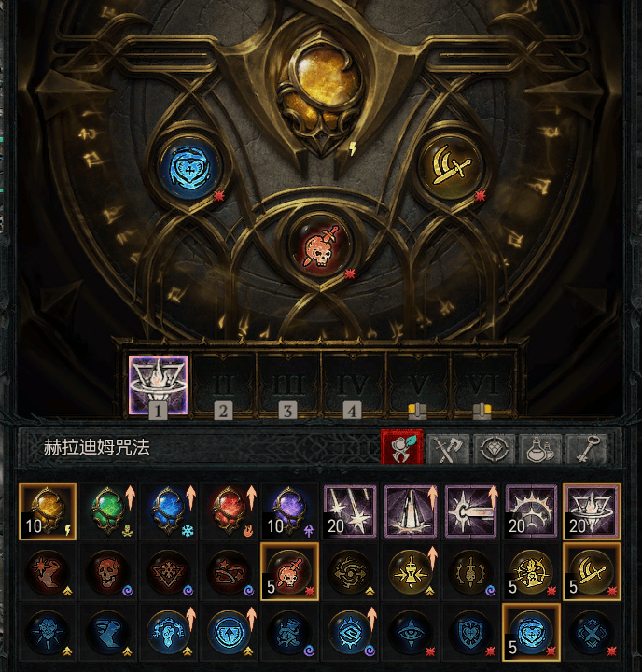Viewport: 642px width, 672px height.
Task: Switch to the crossed axes weapons tab
Action: (x=448, y=449)
